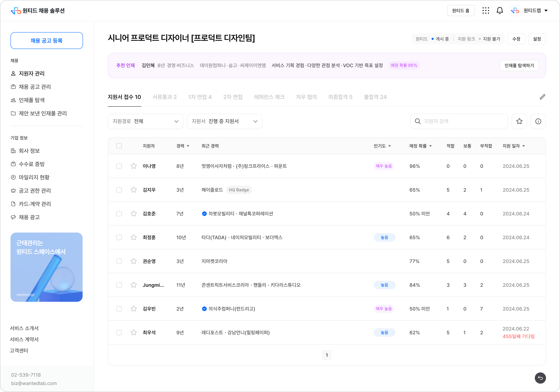This screenshot has width=560, height=392.
Task: Switch to 2차 면접 tab
Action: pos(233,97)
